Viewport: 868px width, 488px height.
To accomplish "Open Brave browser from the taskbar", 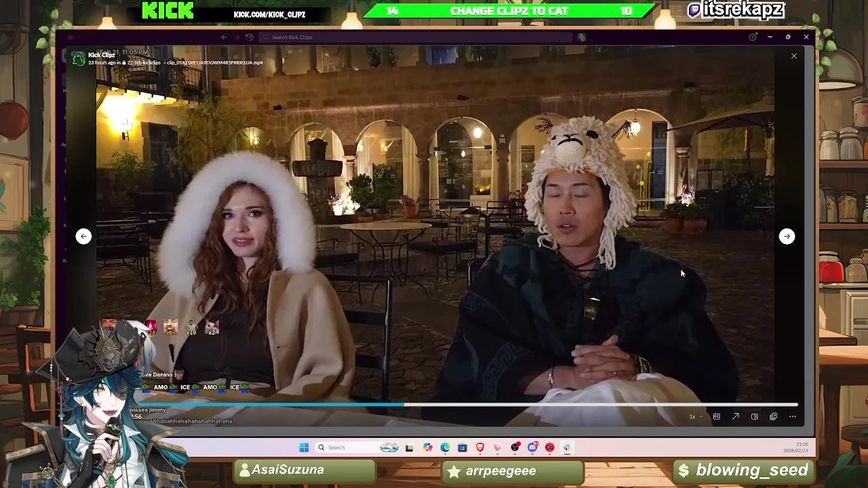I will [480, 447].
